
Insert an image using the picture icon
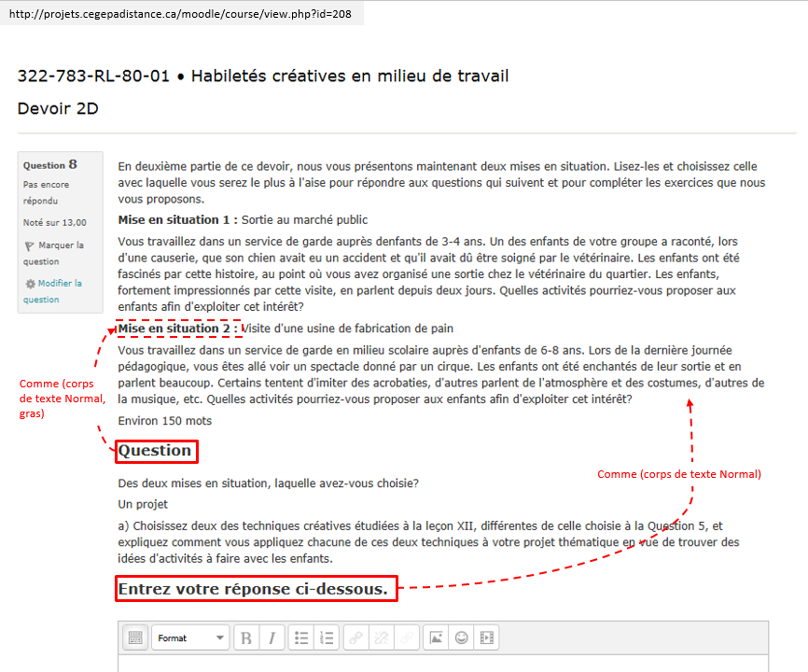435,638
